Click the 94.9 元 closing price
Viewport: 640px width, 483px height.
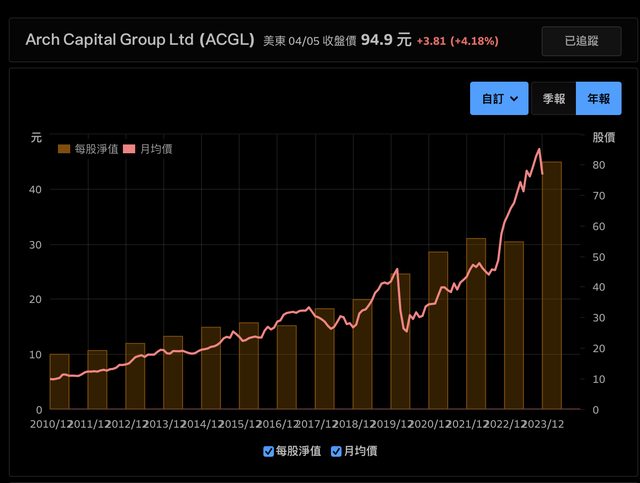coord(388,41)
